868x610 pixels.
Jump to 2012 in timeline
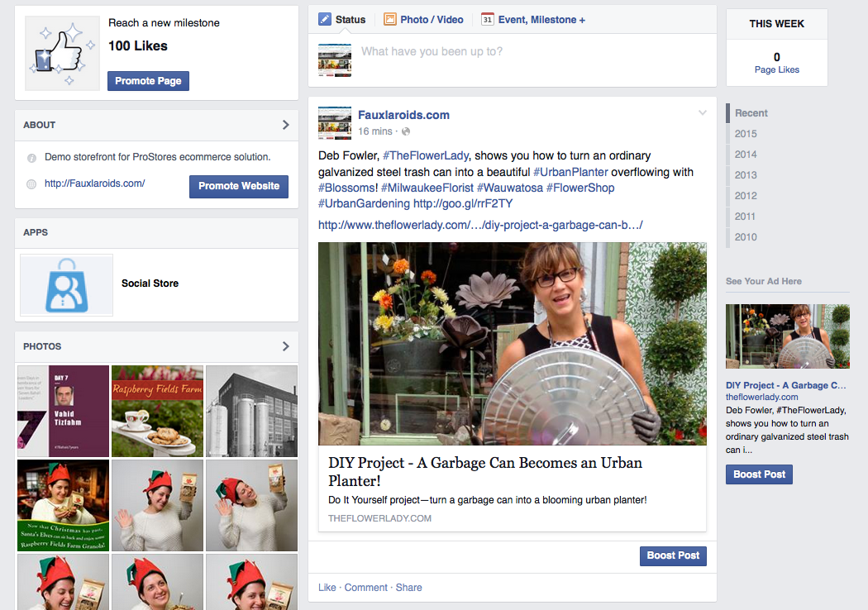coord(745,196)
